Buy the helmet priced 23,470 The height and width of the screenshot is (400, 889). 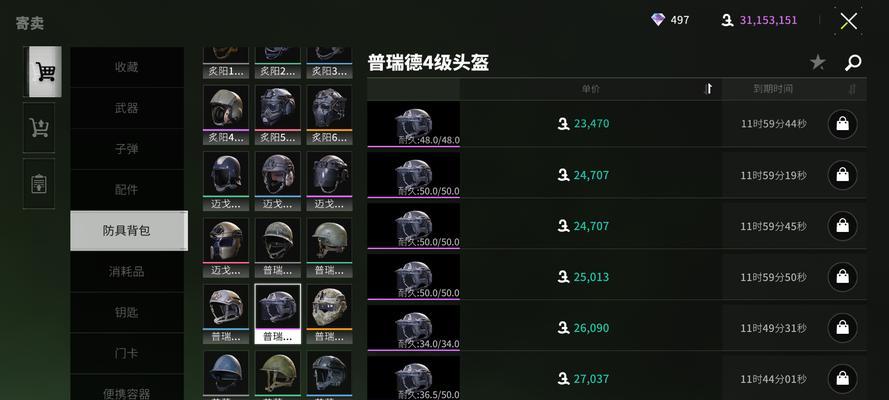point(843,124)
